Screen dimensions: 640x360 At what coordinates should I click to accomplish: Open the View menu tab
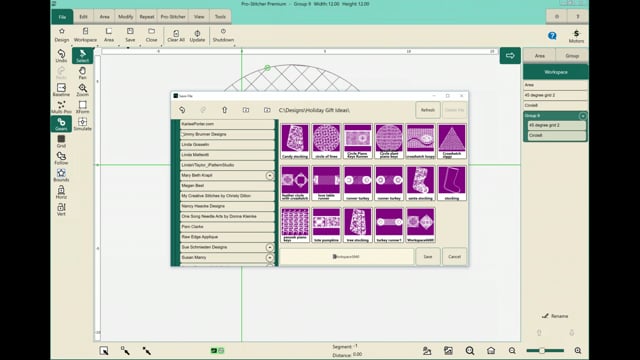click(199, 17)
